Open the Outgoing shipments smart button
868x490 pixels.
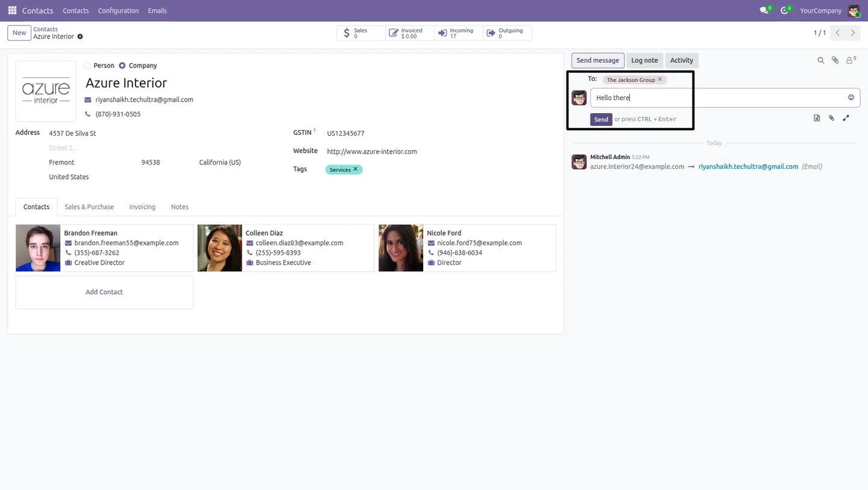coord(508,33)
